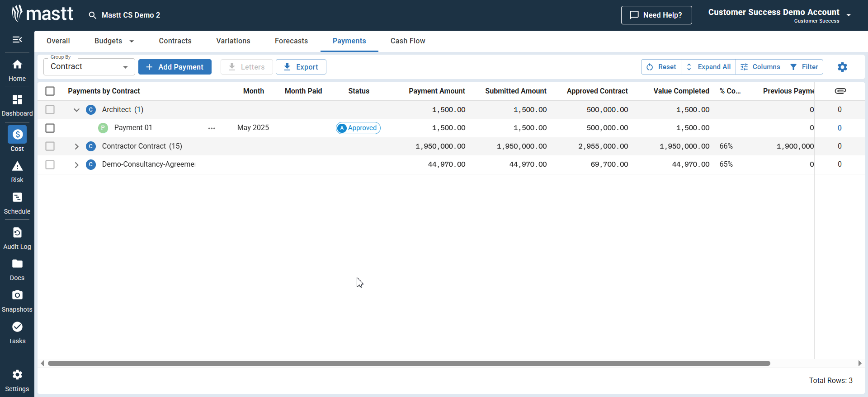Click the Expand All button
The image size is (868, 397).
(x=708, y=67)
